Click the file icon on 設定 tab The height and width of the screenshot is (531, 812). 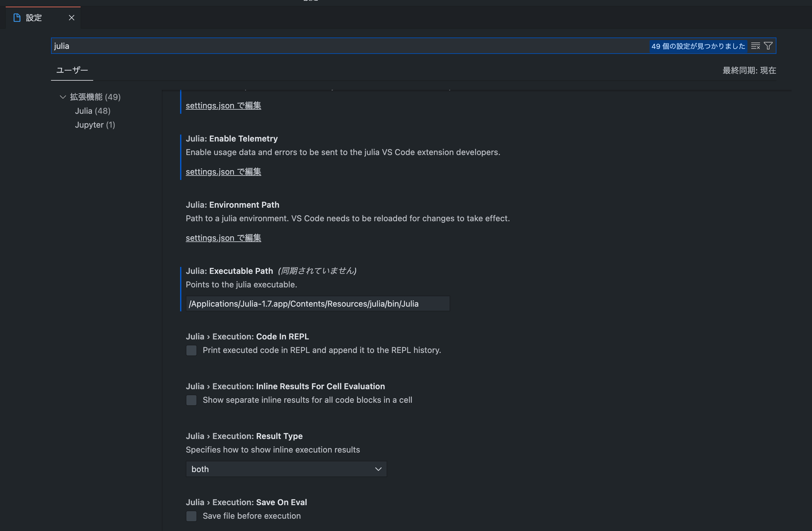coord(17,18)
